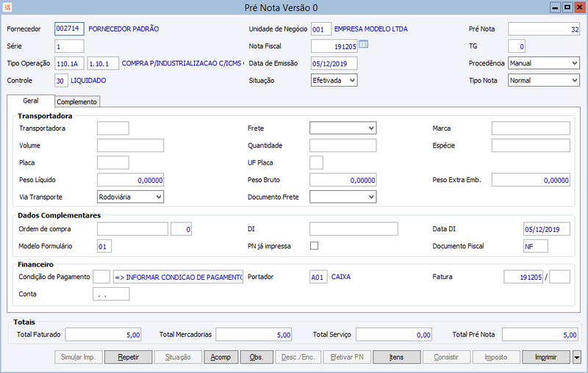
Task: Click the Quantidade input field
Action: click(343, 145)
